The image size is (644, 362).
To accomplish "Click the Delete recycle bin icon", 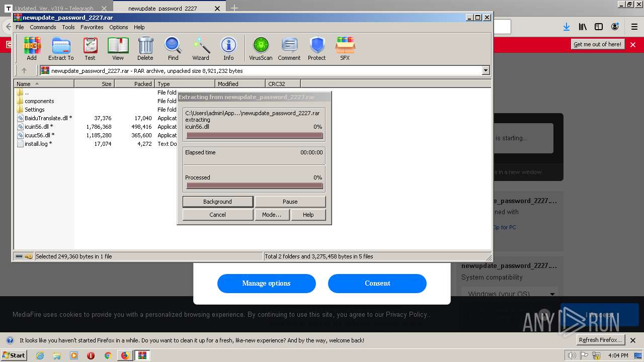I will [x=145, y=48].
